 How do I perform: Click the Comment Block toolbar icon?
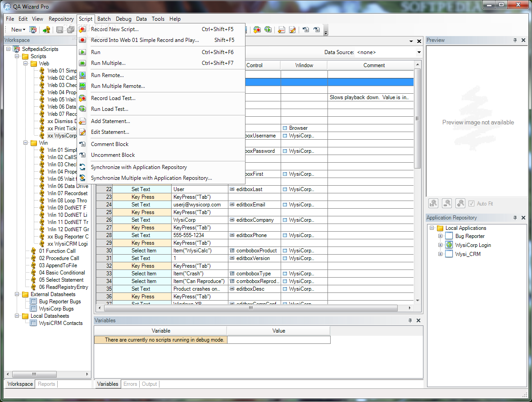coord(306,30)
